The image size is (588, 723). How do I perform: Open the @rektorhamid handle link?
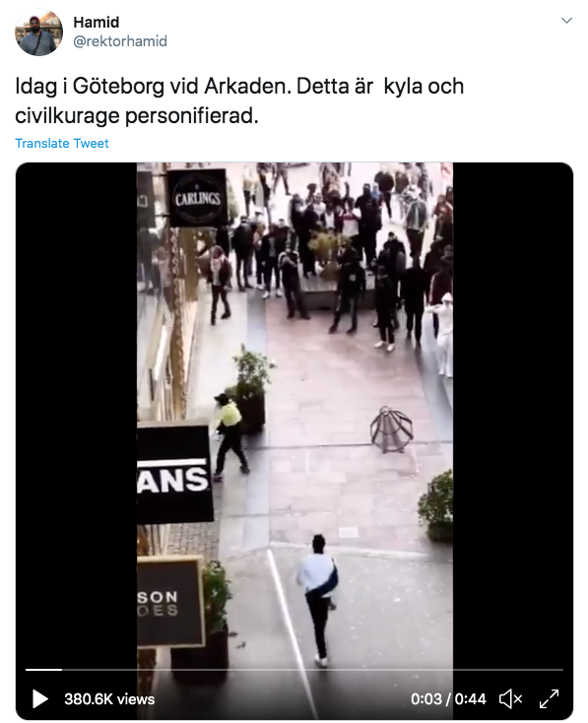(120, 41)
